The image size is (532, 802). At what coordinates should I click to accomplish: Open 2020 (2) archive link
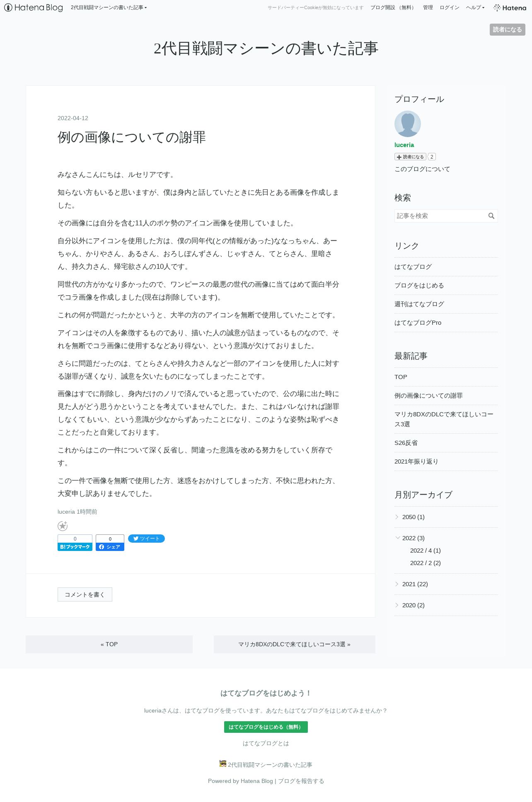coord(414,605)
